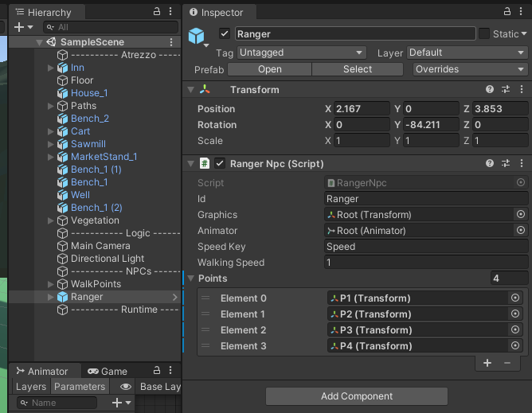Click prefab Open button
Screen dimensions: 532x413
(270, 69)
